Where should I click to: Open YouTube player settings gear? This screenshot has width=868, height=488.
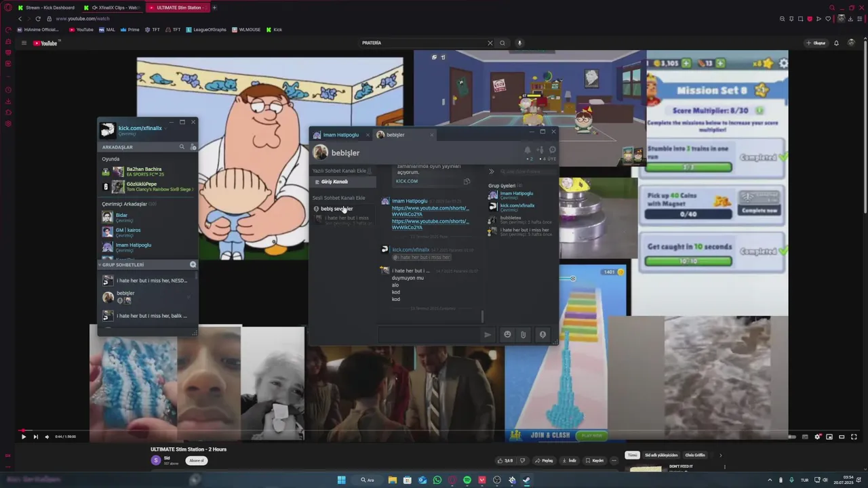(818, 436)
